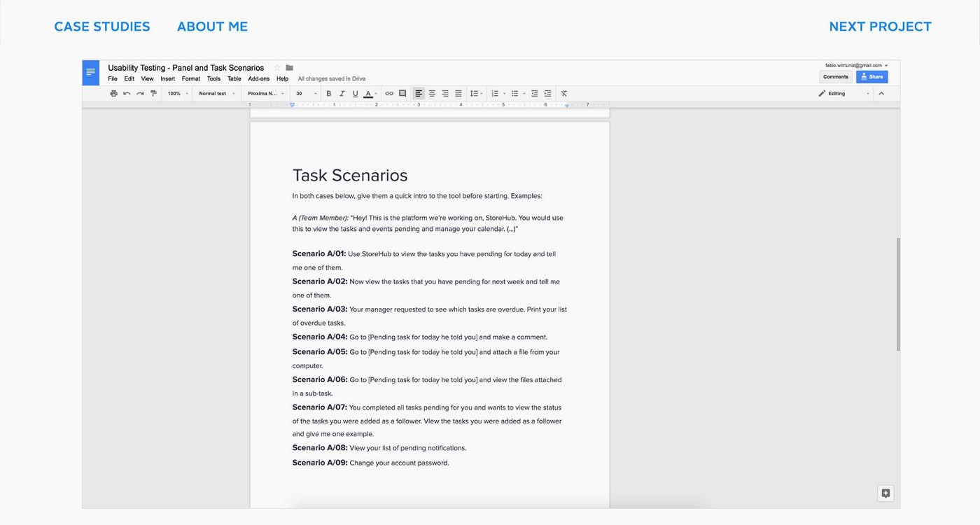Click the document's vertical scrollbar thumb
The image size is (980, 525).
click(898, 295)
